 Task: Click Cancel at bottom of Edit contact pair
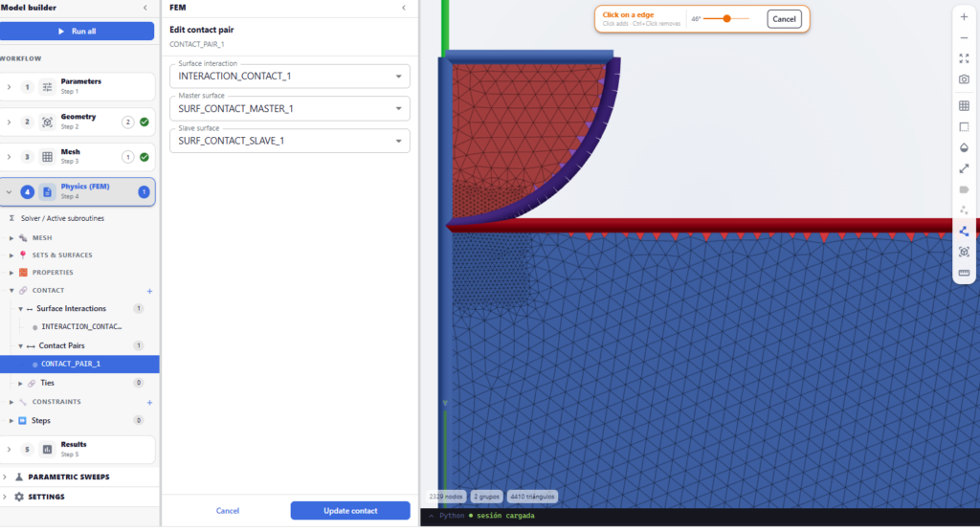(x=228, y=511)
